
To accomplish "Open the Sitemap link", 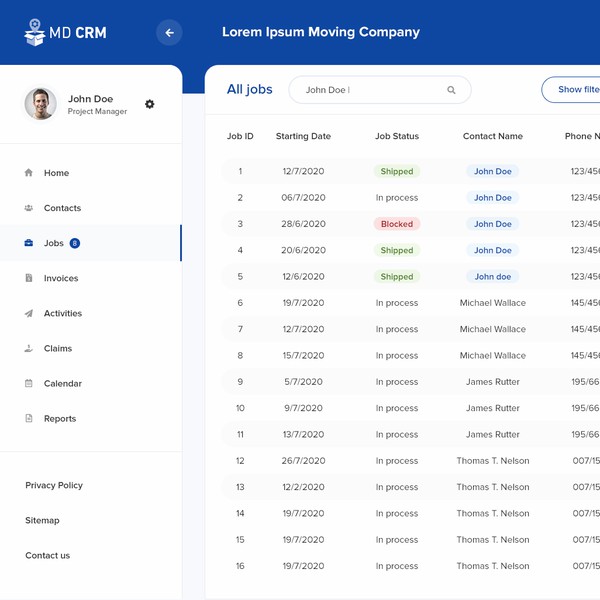I will [42, 520].
